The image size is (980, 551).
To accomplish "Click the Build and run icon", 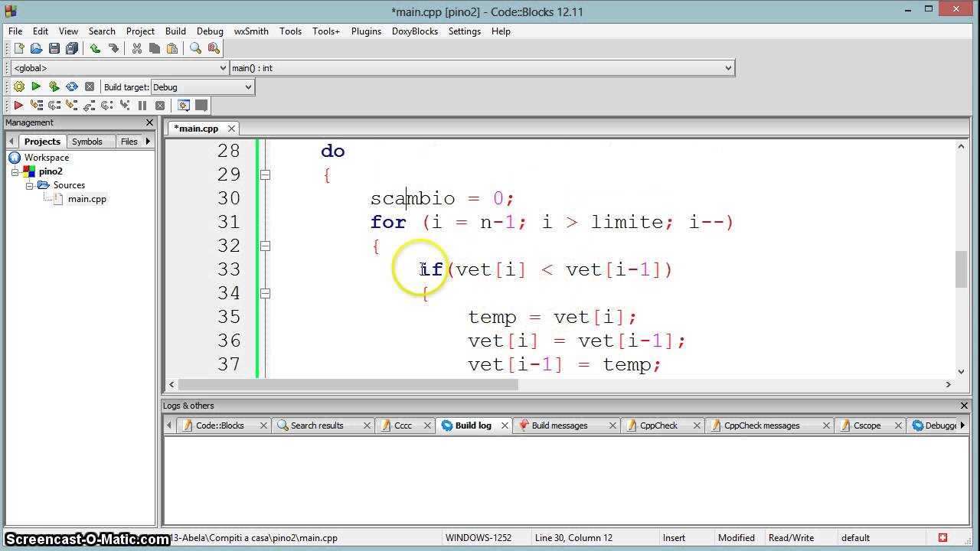I will click(x=54, y=87).
